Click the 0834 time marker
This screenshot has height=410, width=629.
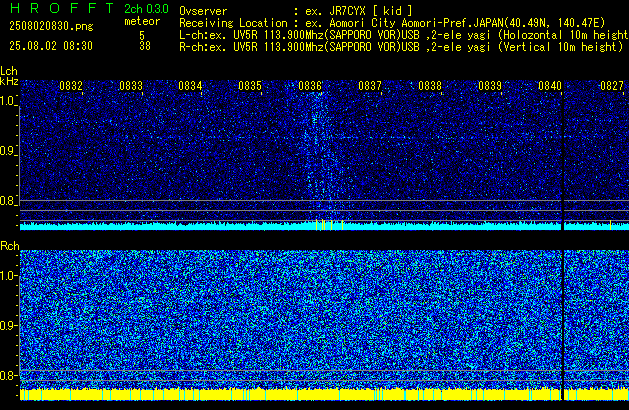[x=190, y=86]
